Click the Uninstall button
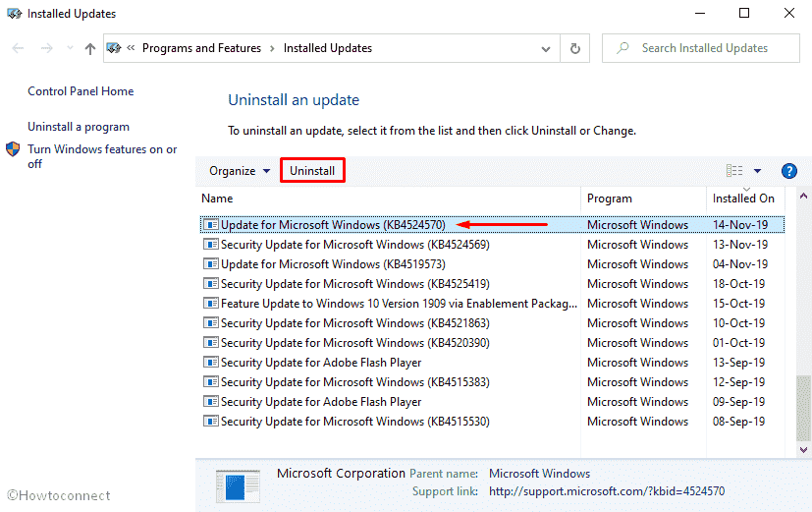The height and width of the screenshot is (512, 812). click(x=312, y=170)
